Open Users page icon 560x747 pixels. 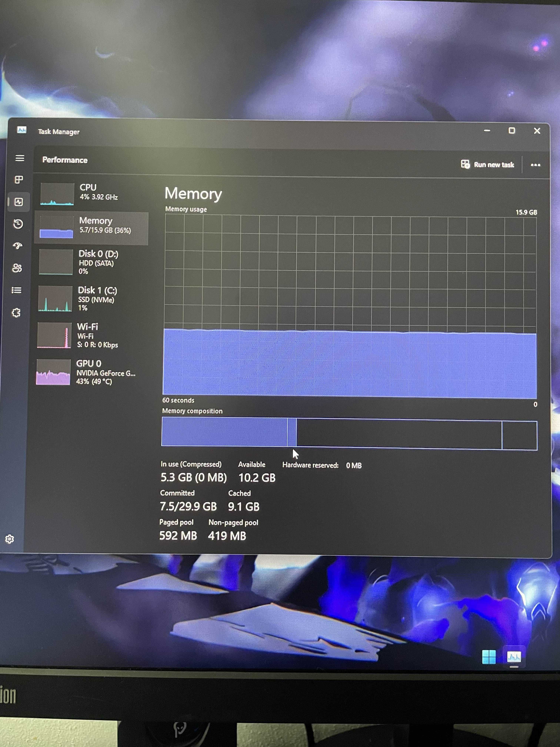17,268
